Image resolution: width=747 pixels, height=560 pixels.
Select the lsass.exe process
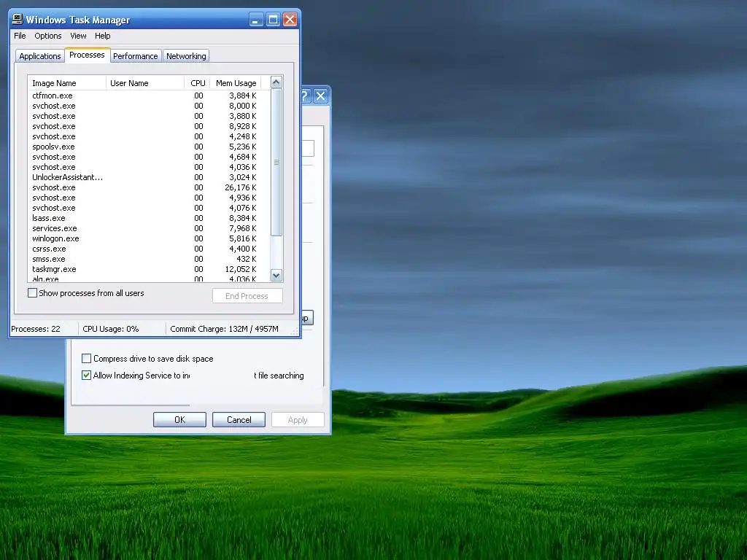click(149, 218)
